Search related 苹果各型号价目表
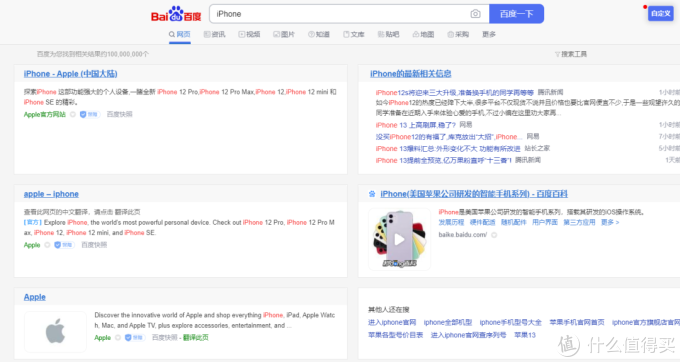680x362 pixels. (396, 335)
